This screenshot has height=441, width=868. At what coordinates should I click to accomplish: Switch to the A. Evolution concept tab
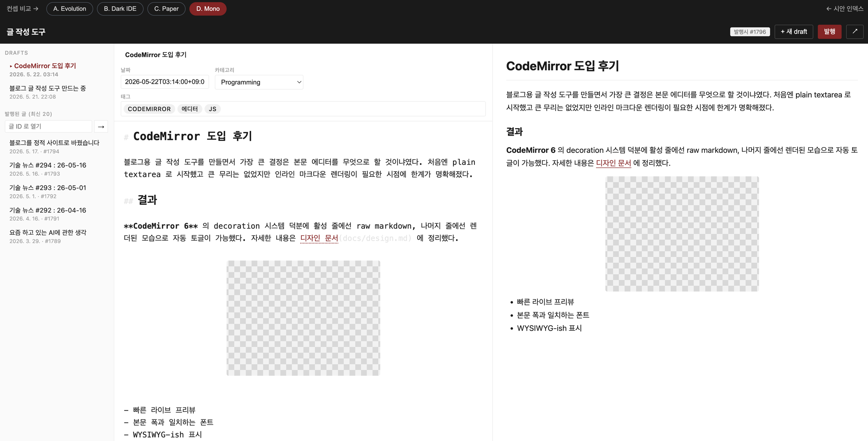click(x=69, y=8)
